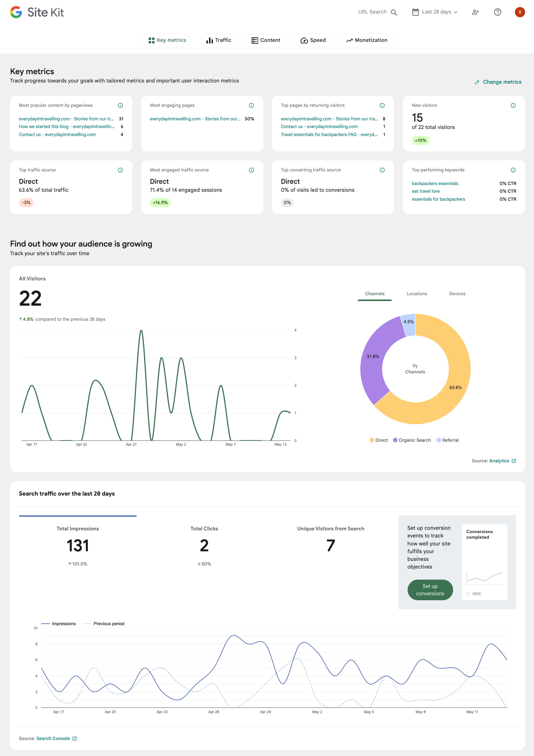The height and width of the screenshot is (756, 534).
Task: Jump to the Speed section
Action: pyautogui.click(x=313, y=40)
